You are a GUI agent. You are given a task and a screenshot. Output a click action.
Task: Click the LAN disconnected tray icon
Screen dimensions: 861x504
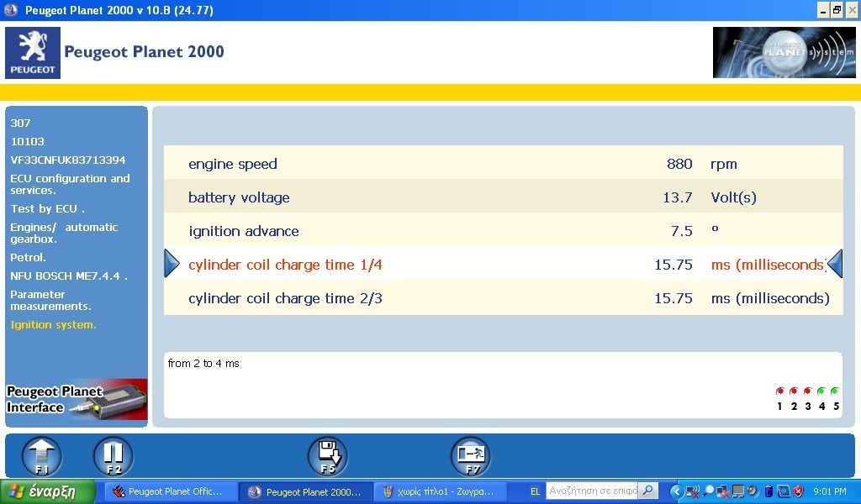click(722, 491)
